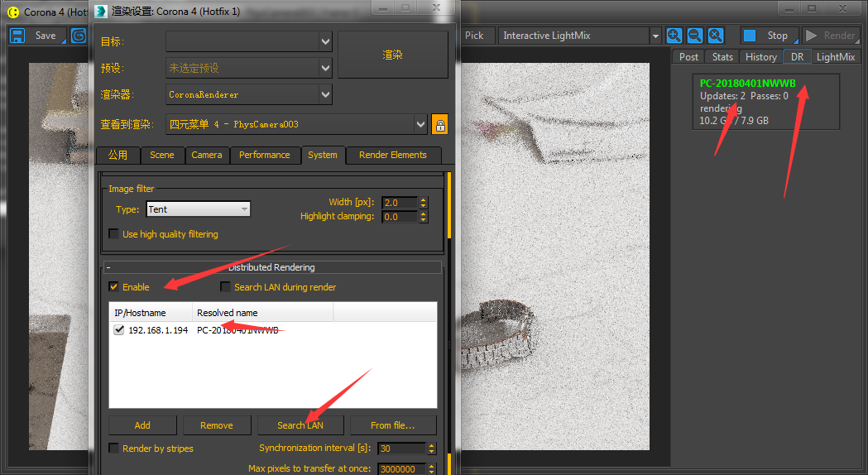Zoom in with the plus magnifier icon
This screenshot has height=475, width=868.
(674, 36)
